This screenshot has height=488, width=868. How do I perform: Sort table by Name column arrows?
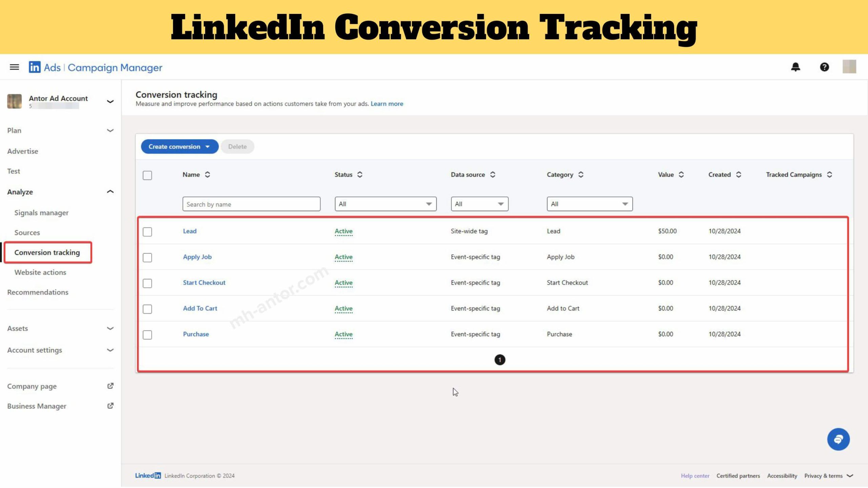click(x=208, y=175)
